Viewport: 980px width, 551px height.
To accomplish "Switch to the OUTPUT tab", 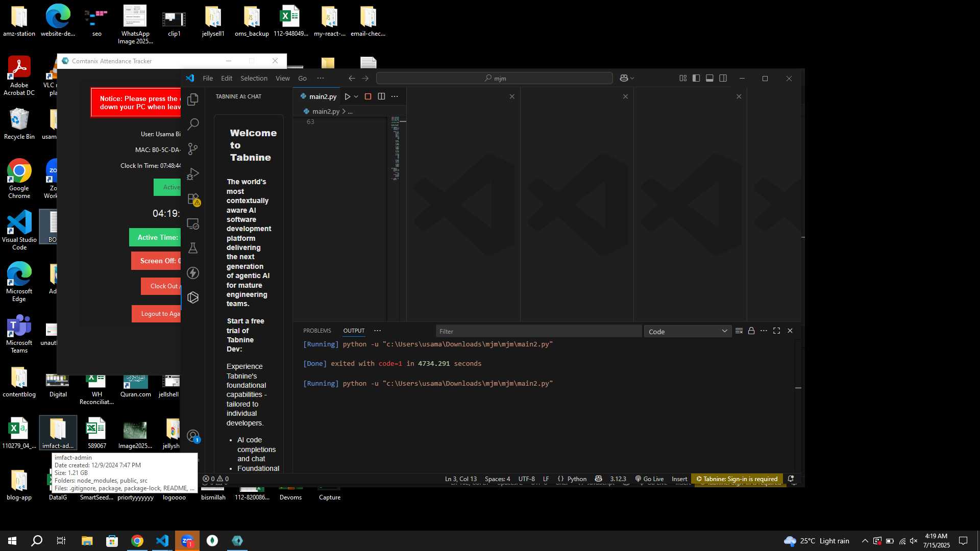I will (354, 331).
